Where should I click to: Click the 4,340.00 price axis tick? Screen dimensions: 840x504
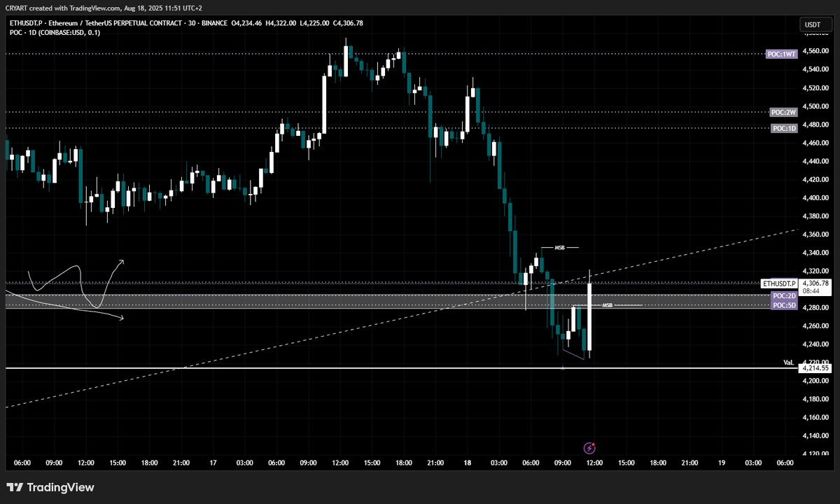pos(815,253)
